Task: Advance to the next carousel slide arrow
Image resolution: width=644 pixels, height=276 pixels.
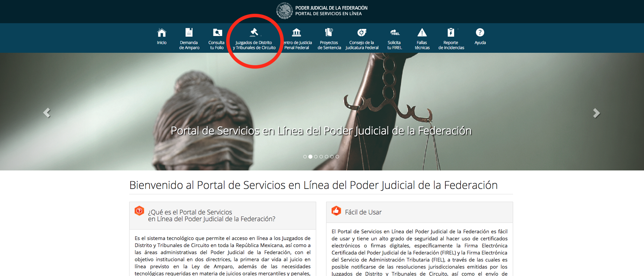Action: [x=597, y=113]
